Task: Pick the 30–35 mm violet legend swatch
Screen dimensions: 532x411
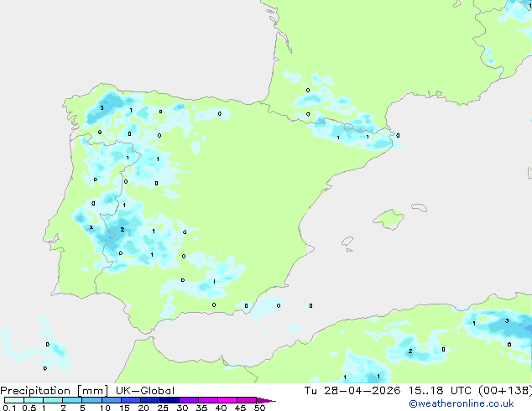Action: [189, 400]
